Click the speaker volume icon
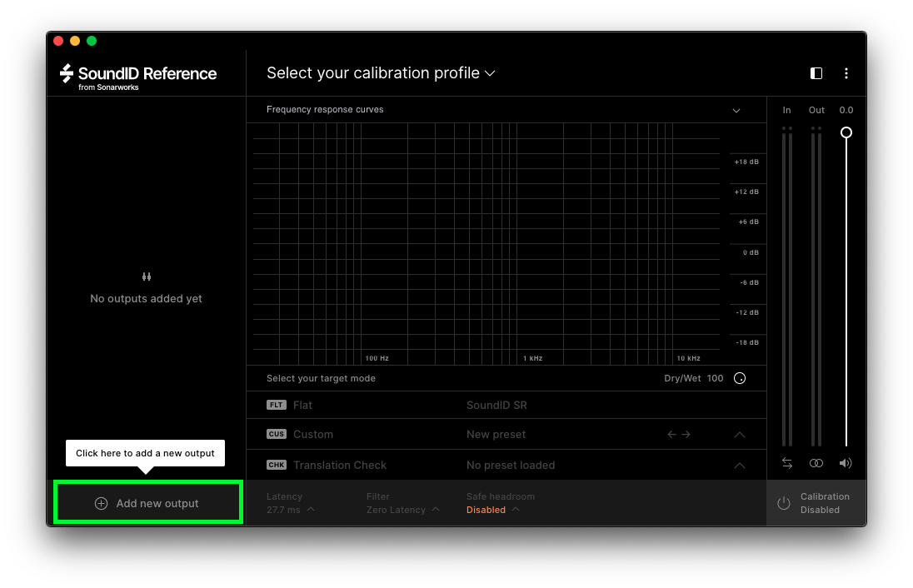The width and height of the screenshot is (913, 588). point(846,463)
